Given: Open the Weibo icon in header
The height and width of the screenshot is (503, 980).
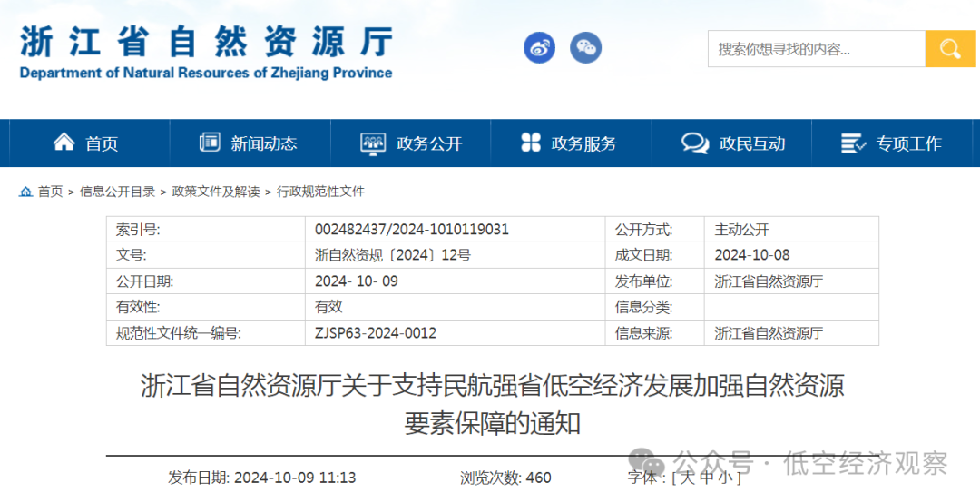Looking at the screenshot, I should coord(539,47).
